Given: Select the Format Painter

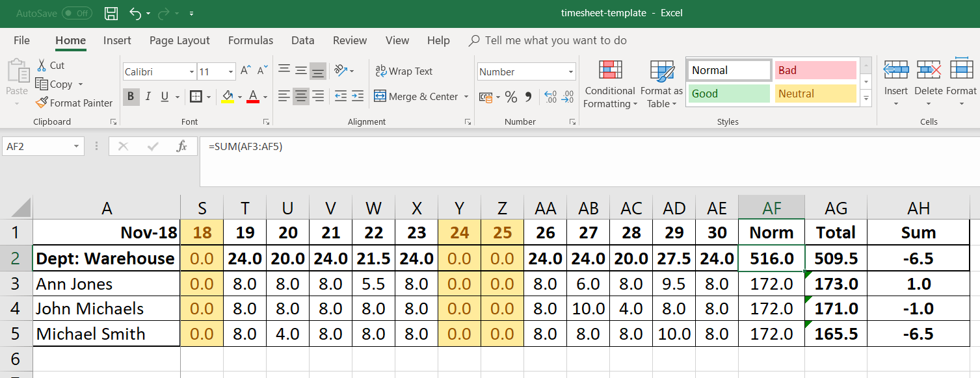Looking at the screenshot, I should tap(74, 103).
